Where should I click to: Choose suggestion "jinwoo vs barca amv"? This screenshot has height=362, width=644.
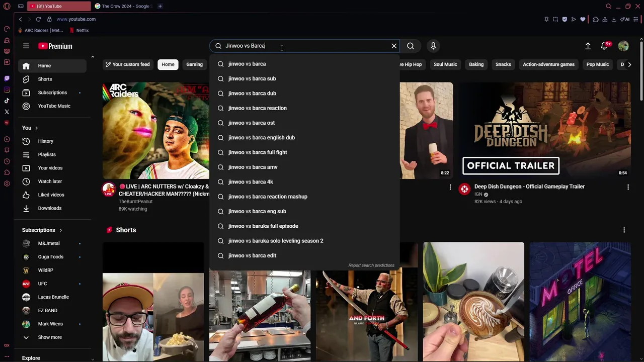[x=304, y=167]
